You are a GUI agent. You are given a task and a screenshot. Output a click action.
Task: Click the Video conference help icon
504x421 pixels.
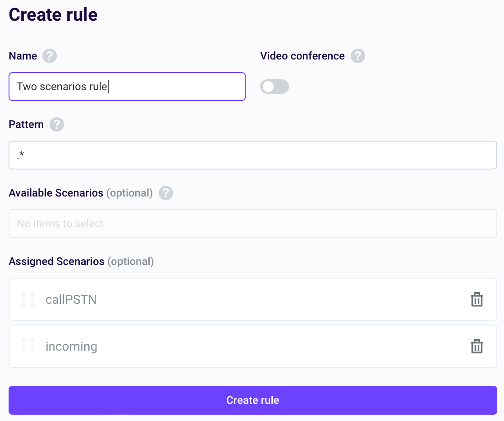[x=358, y=56]
